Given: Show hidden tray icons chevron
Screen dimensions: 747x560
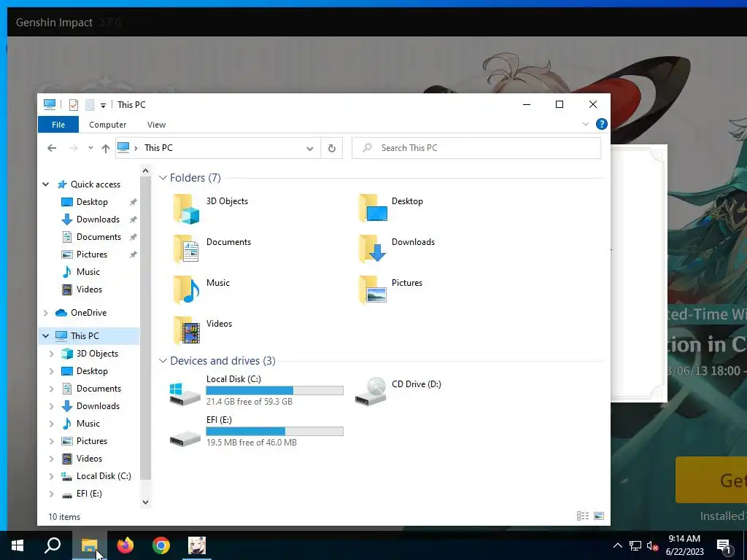Looking at the screenshot, I should click(x=617, y=545).
